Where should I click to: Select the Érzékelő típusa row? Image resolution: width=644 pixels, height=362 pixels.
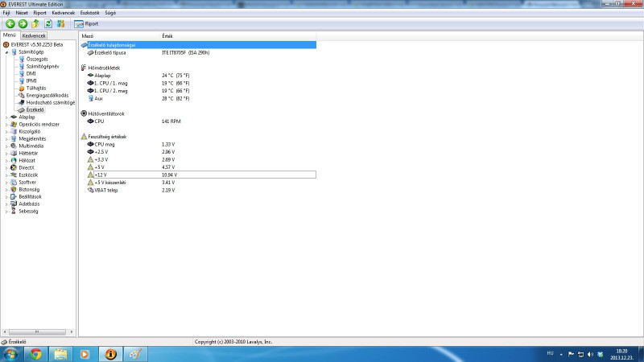198,52
